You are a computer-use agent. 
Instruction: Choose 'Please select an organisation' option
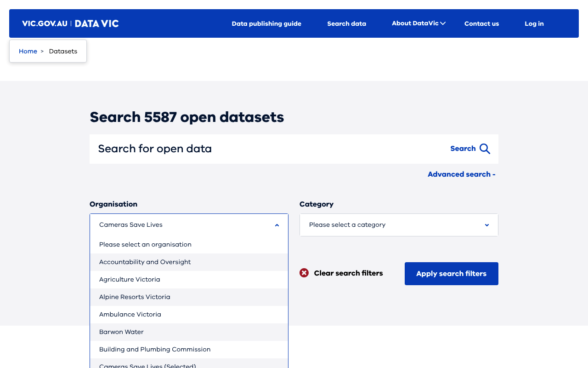coord(189,245)
